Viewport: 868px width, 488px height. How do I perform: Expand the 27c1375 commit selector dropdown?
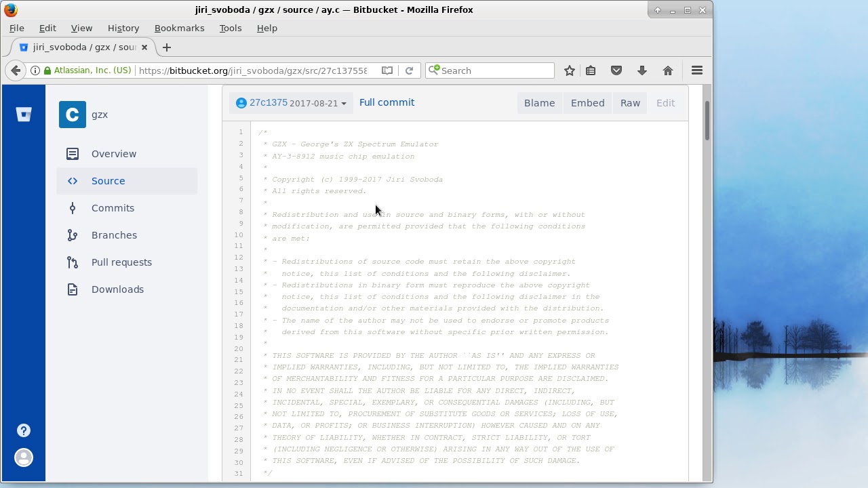coord(291,103)
